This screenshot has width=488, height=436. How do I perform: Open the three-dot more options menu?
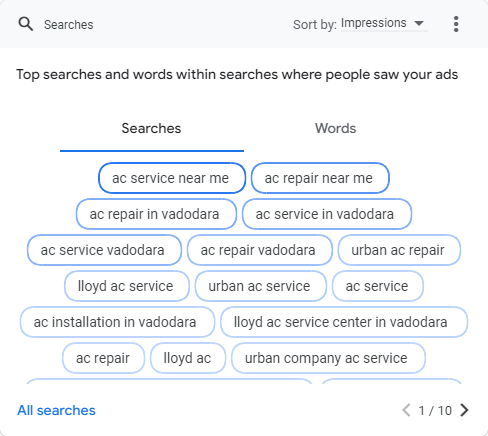[x=456, y=24]
